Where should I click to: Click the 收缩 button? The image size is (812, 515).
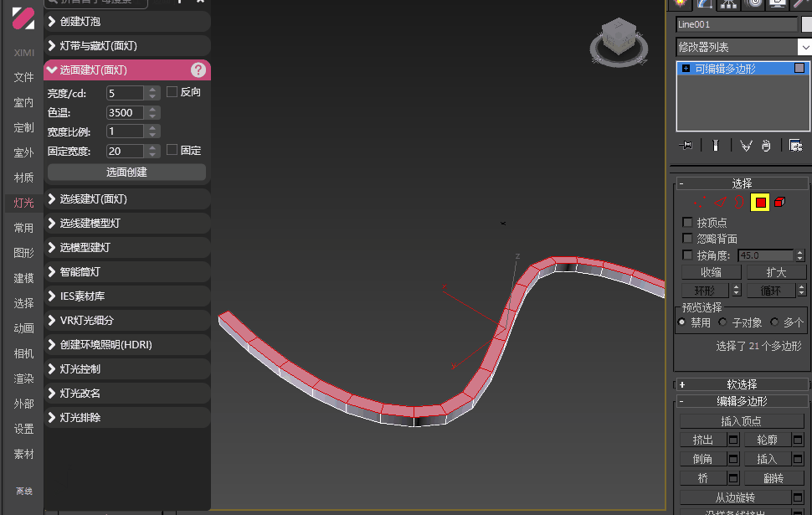(x=711, y=272)
